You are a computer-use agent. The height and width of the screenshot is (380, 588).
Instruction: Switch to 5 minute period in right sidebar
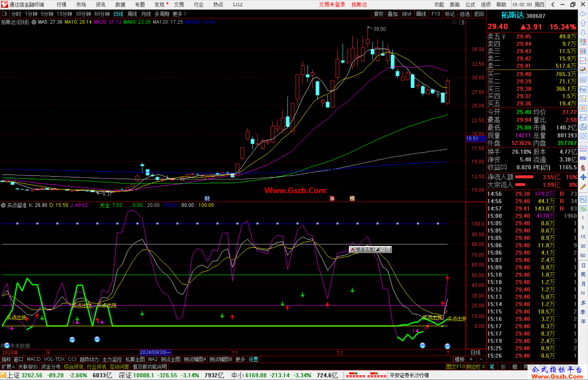tap(583, 227)
